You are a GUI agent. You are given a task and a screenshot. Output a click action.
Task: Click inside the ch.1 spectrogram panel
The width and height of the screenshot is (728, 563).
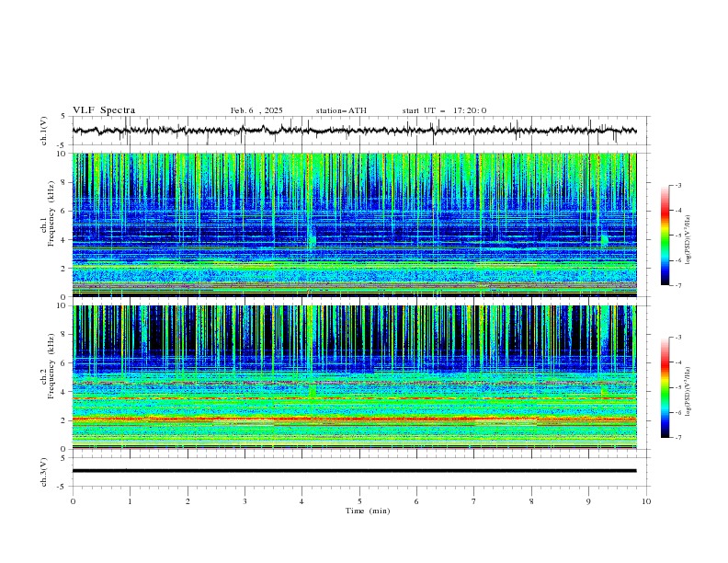(x=354, y=224)
